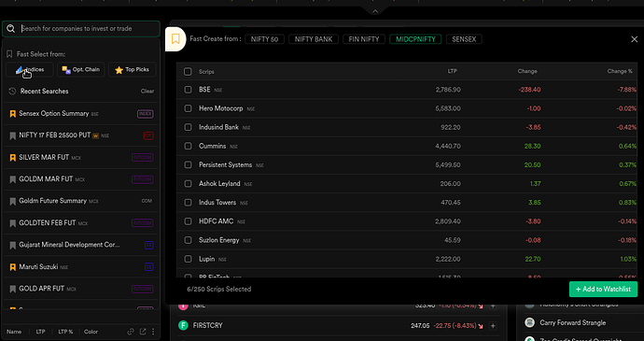The width and height of the screenshot is (644, 341).
Task: Toggle bookmark for GOLDM MAR FUT
Action: point(13,179)
